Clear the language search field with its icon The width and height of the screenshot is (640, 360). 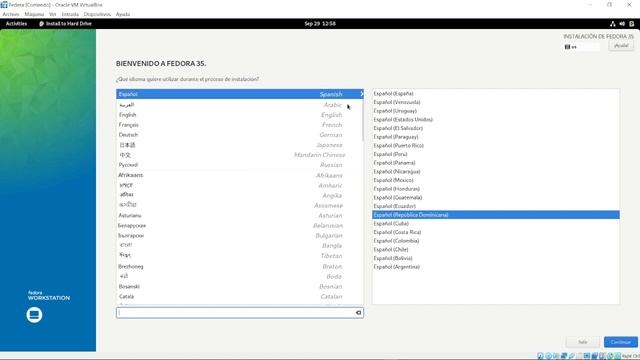tap(358, 313)
